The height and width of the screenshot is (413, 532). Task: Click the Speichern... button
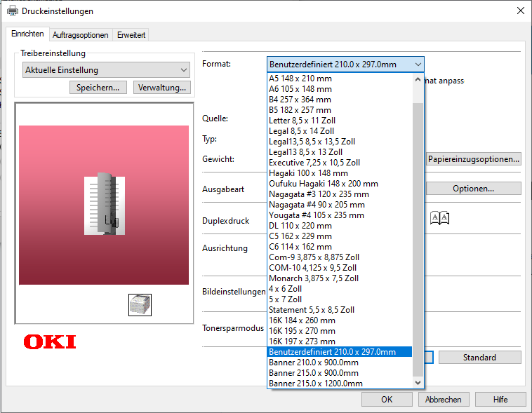point(98,88)
